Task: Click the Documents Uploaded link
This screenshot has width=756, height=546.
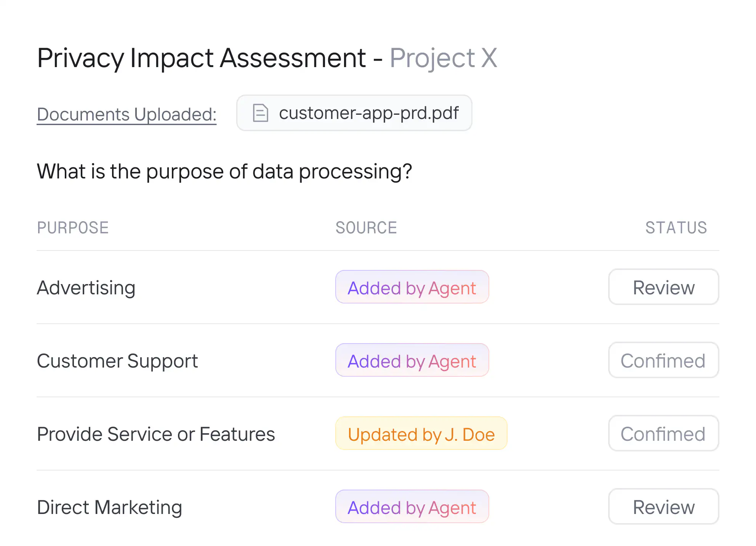Action: pos(127,114)
